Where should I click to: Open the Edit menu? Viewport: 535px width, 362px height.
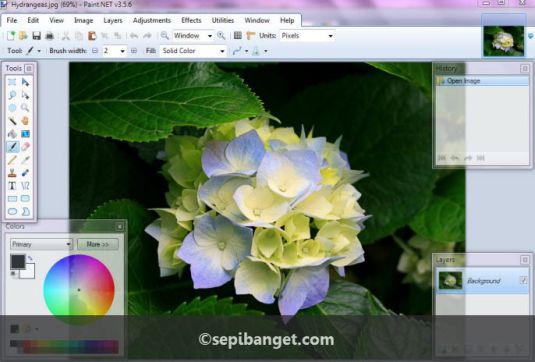click(x=33, y=20)
